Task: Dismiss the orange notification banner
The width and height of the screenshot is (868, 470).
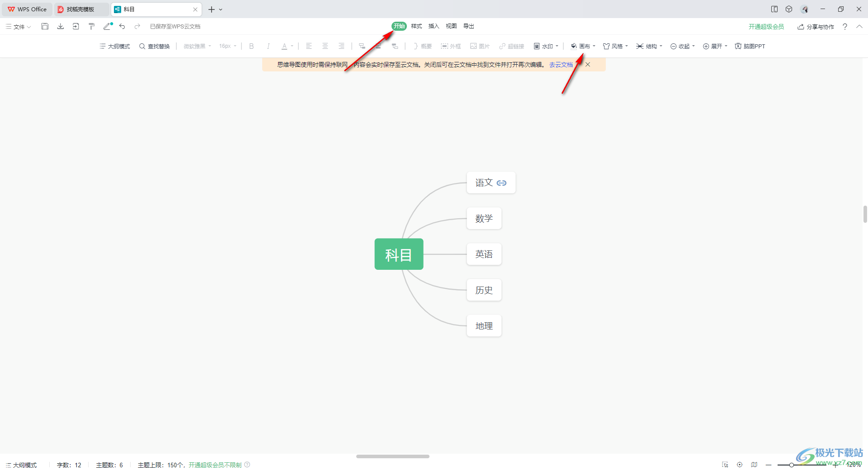Action: (x=588, y=65)
